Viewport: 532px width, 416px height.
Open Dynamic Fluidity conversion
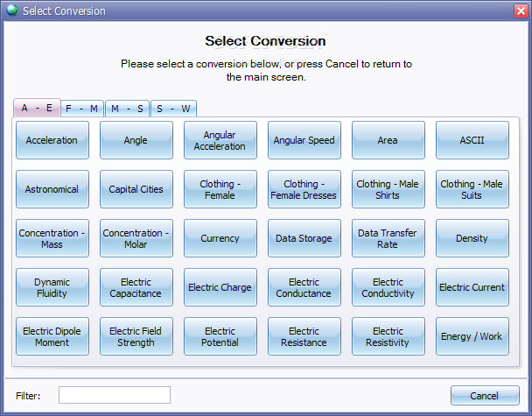(x=52, y=287)
